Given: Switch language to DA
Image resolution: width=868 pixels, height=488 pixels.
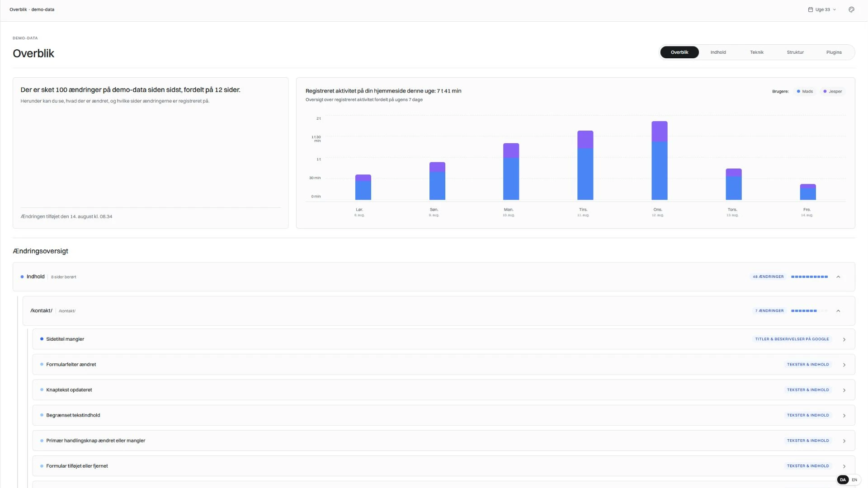Looking at the screenshot, I should tap(843, 480).
